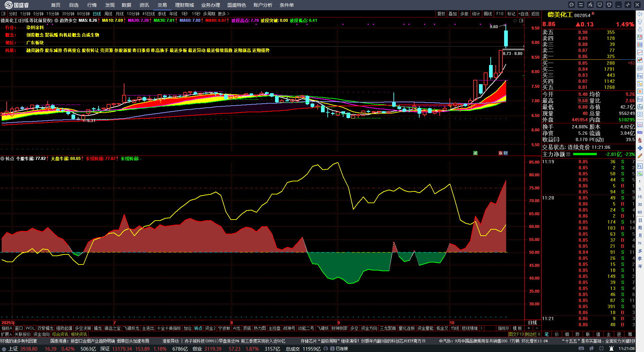Click the shirt-shaped skin theme icon
644x352 pixels.
609,5
